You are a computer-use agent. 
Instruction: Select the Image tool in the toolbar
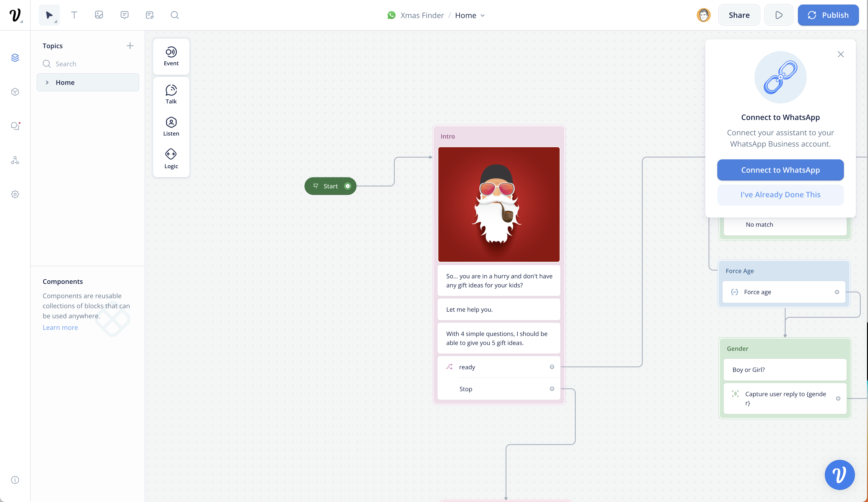tap(99, 15)
